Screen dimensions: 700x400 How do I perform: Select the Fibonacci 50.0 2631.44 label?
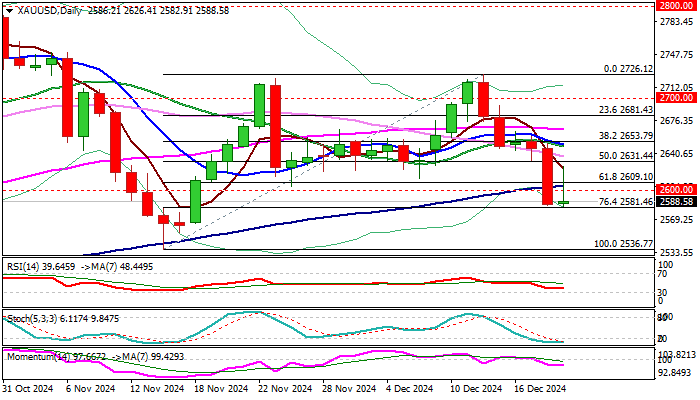tap(626, 156)
